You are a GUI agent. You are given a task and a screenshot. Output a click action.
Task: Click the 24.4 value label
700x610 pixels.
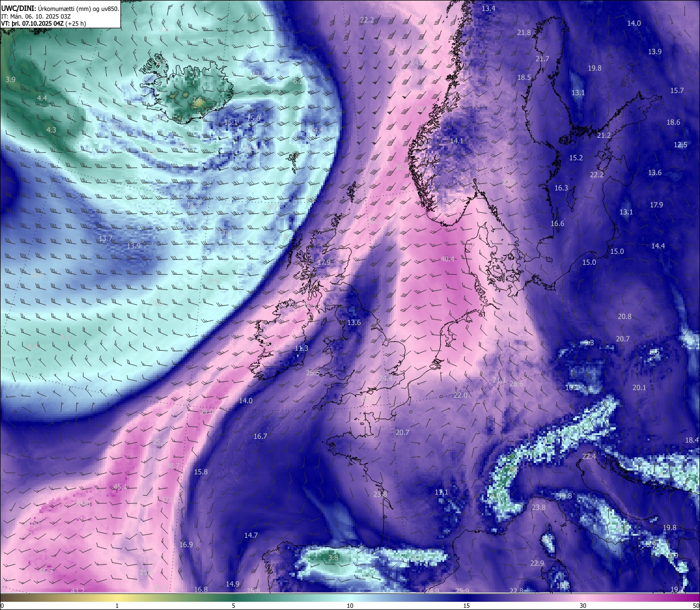click(386, 378)
